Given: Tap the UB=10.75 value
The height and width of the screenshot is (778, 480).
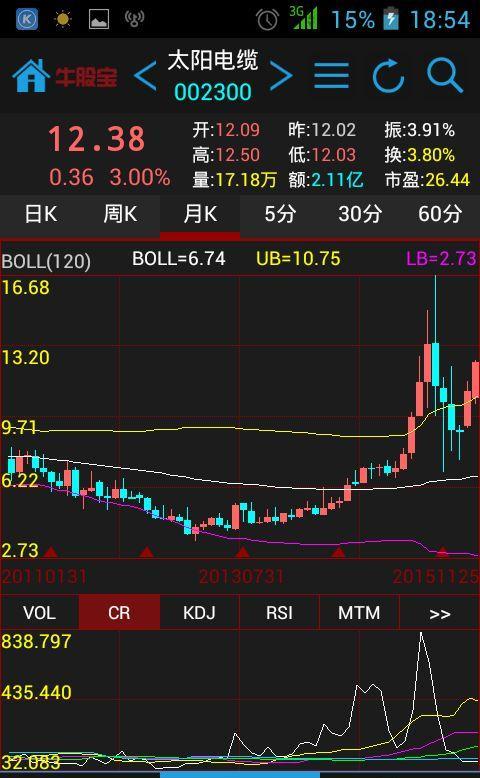Looking at the screenshot, I should pos(298,259).
